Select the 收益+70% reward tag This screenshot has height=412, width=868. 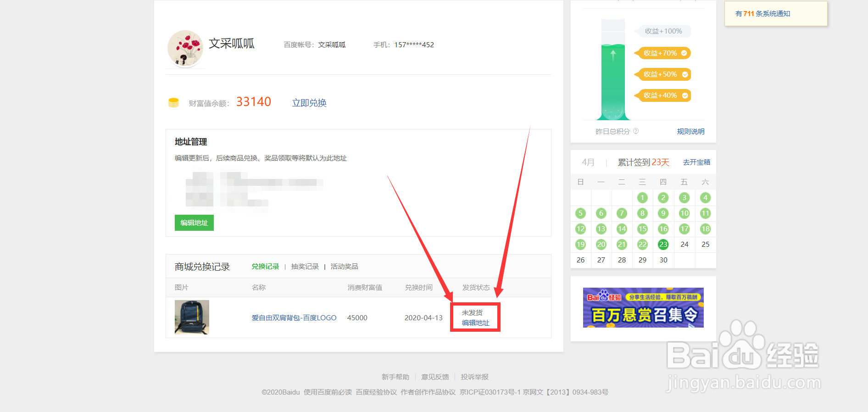tap(663, 53)
